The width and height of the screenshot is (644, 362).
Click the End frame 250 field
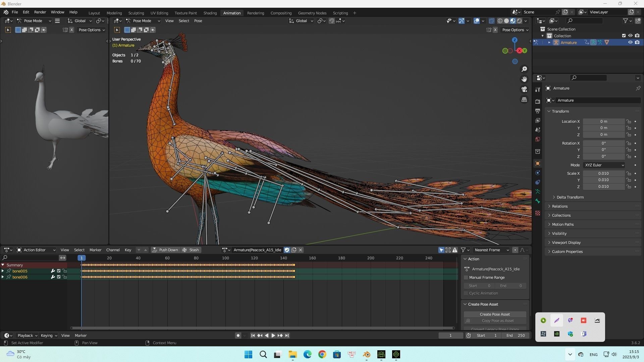(x=516, y=335)
